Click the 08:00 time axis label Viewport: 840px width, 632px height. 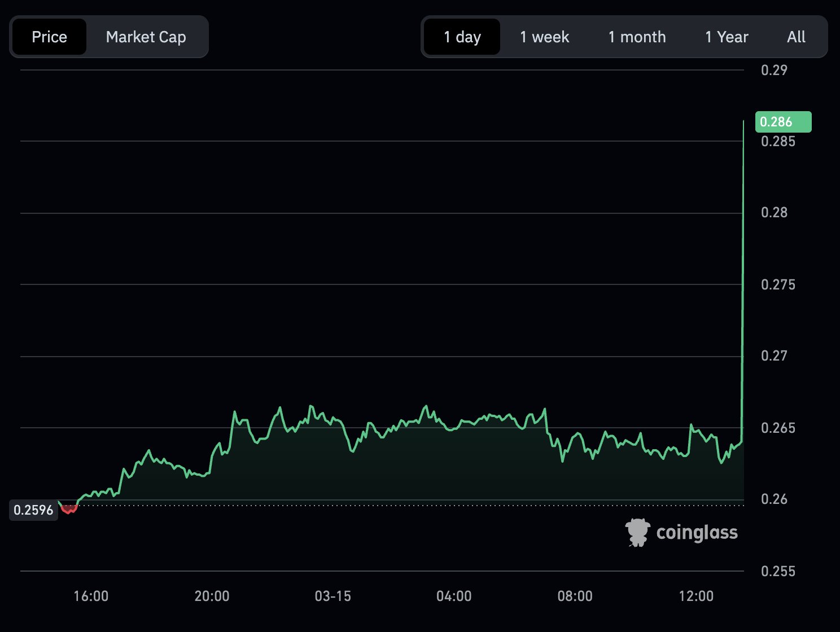coord(575,596)
